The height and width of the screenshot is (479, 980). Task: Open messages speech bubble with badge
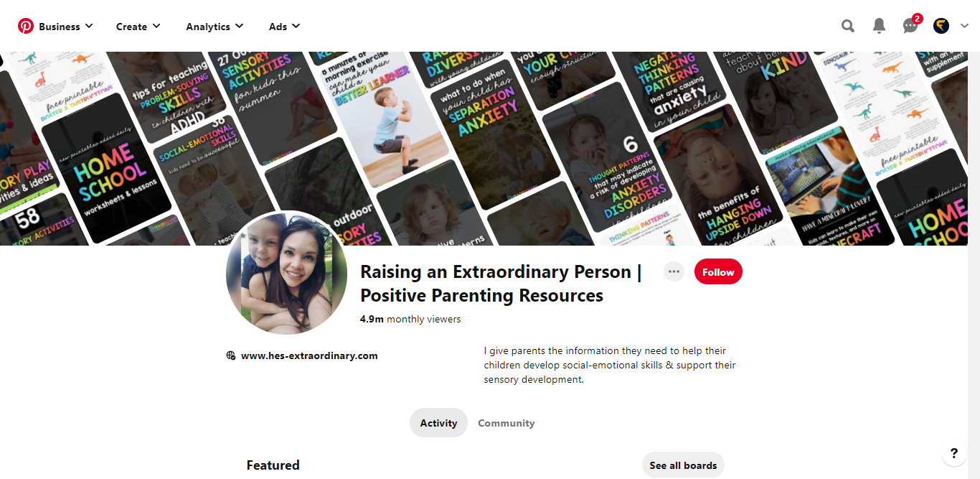click(910, 26)
